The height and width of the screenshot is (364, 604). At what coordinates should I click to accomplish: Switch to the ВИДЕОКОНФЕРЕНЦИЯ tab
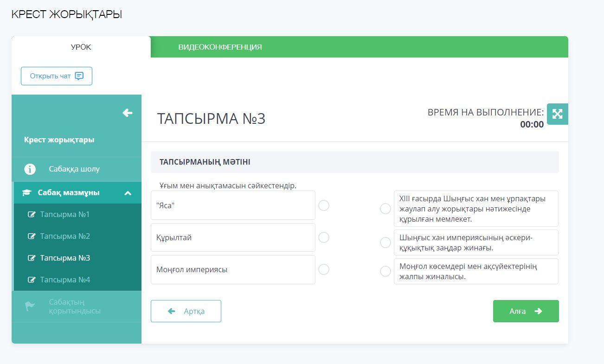coord(220,47)
